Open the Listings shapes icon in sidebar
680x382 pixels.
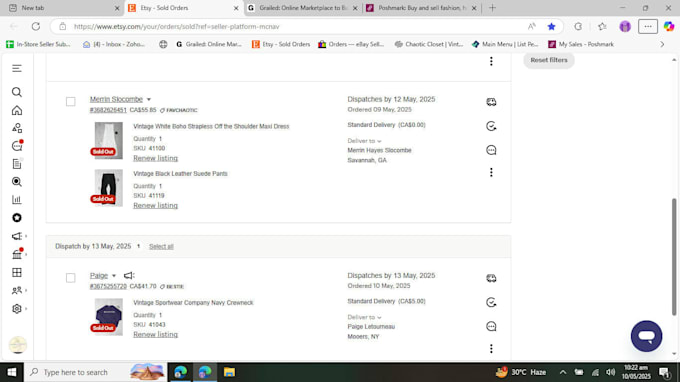(x=16, y=128)
